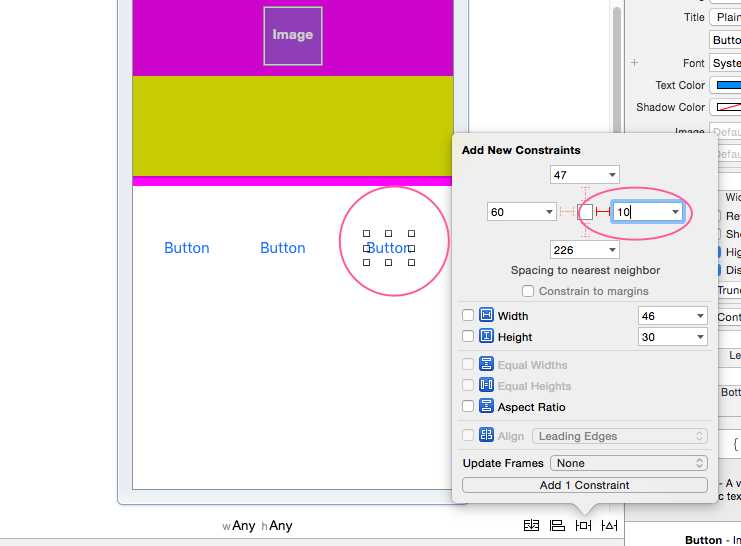Image resolution: width=741 pixels, height=546 pixels.
Task: Click the Height constraint icon
Action: (x=486, y=336)
